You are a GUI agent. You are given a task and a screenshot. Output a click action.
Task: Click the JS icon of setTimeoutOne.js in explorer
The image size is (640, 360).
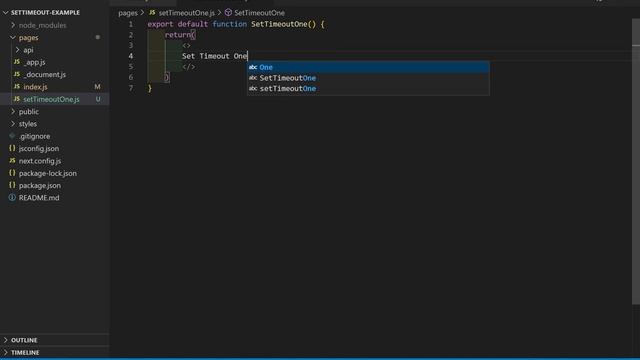[17, 99]
